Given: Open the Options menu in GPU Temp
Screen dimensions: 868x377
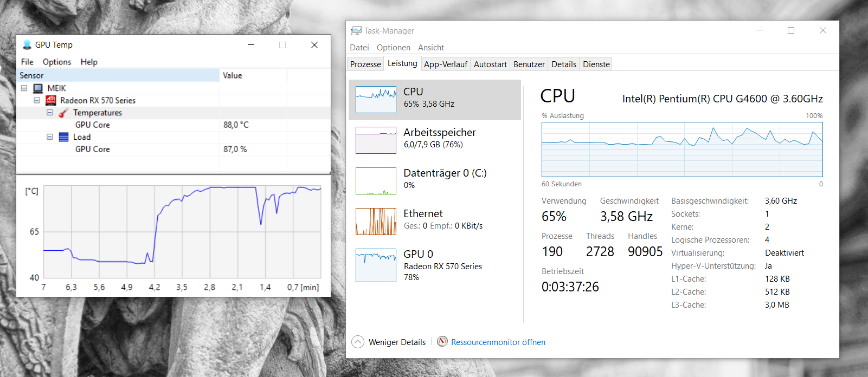Looking at the screenshot, I should (57, 62).
